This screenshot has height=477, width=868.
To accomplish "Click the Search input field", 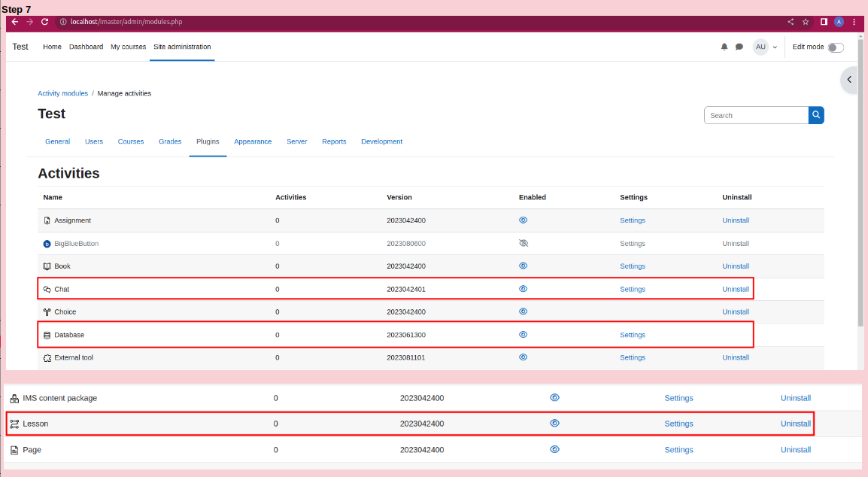I will pos(756,115).
